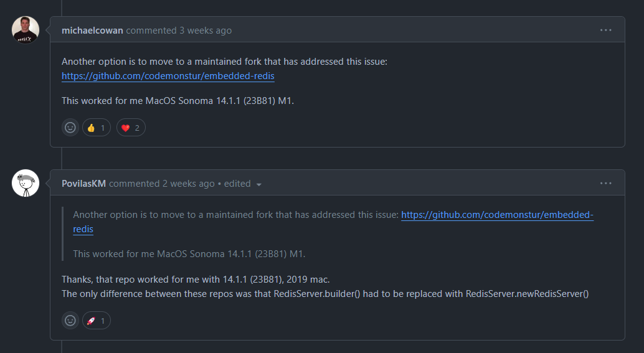Visit the PovilasKM username link
The width and height of the screenshot is (644, 353).
pyautogui.click(x=84, y=184)
